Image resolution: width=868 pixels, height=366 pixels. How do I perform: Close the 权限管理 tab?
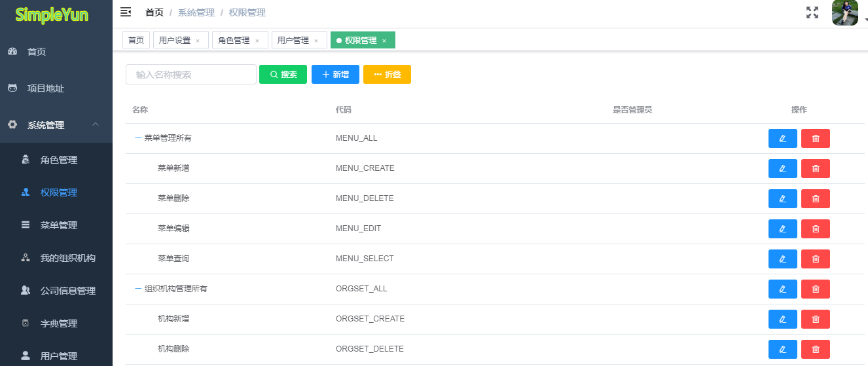tap(384, 41)
